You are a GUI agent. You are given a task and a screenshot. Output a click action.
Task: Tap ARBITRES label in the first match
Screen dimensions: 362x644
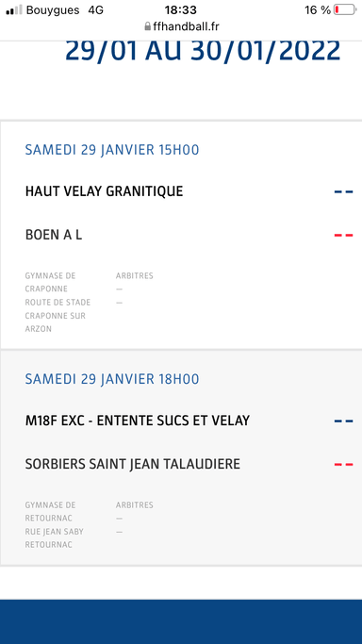click(x=134, y=276)
